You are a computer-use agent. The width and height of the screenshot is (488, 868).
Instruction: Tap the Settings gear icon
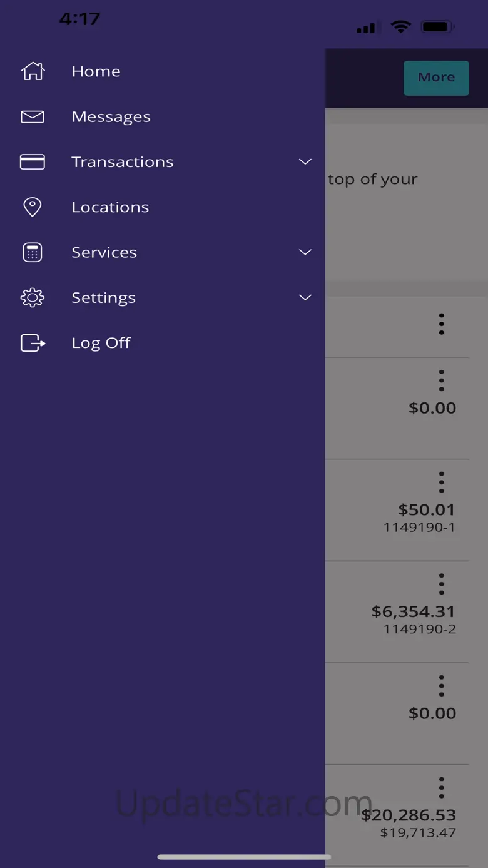33,298
